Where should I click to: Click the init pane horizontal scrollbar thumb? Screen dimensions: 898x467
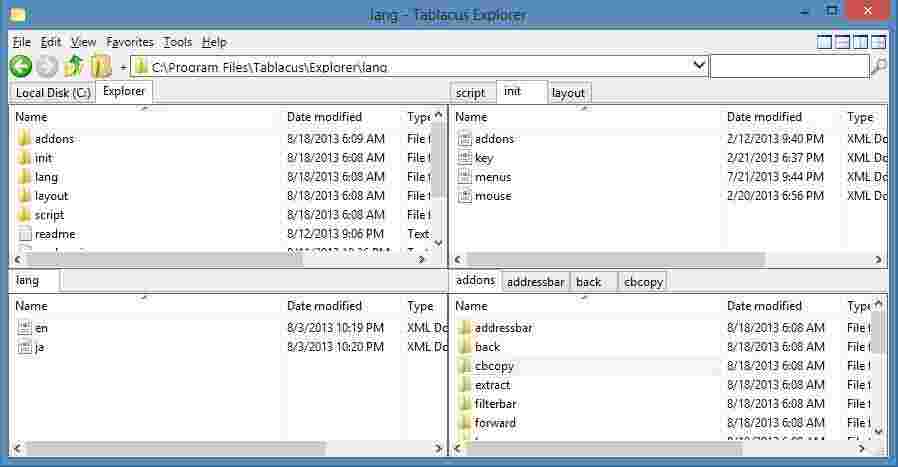coord(615,260)
